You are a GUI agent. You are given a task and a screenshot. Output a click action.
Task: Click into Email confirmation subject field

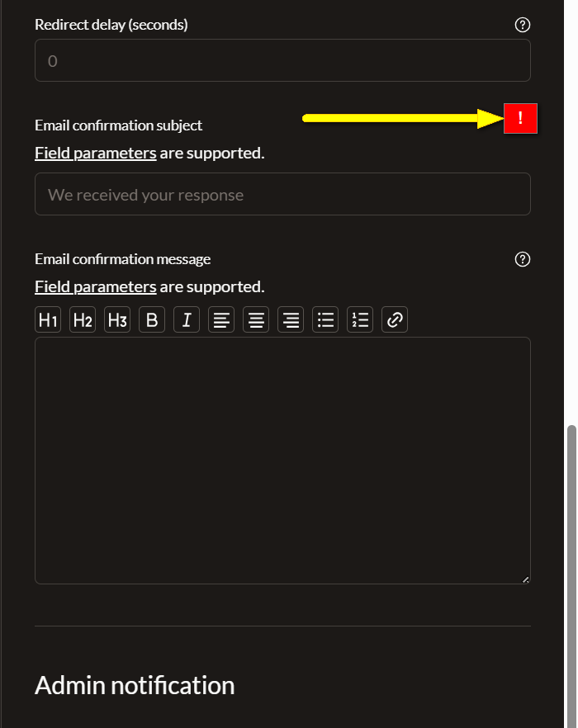point(282,194)
